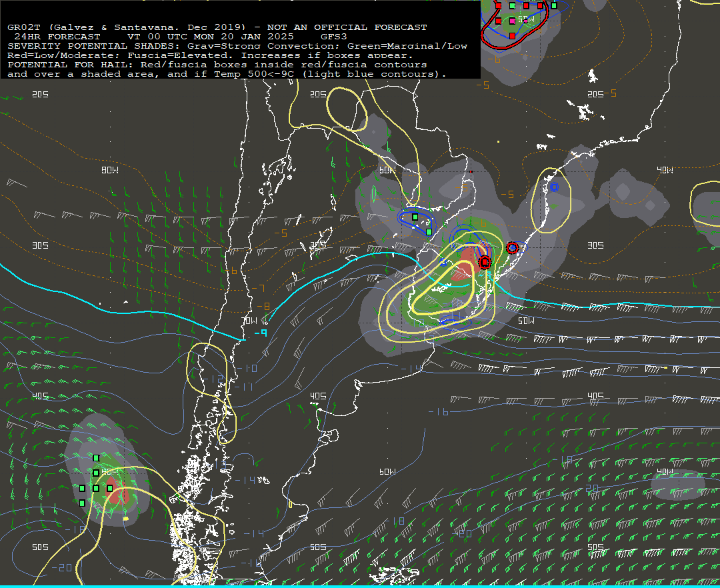Viewport: 720px width, 588px height.
Task: Click the lower green box inside the blue contour
Action: [x=429, y=232]
